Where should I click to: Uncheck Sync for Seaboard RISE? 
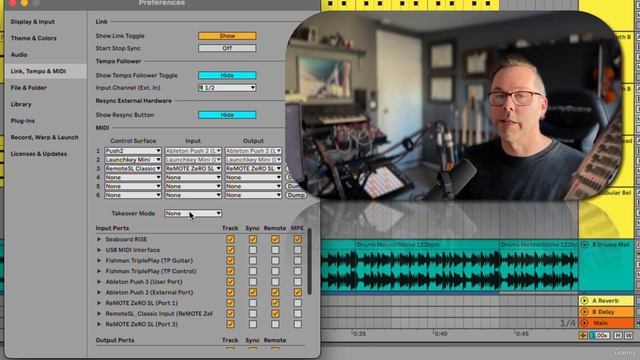253,239
